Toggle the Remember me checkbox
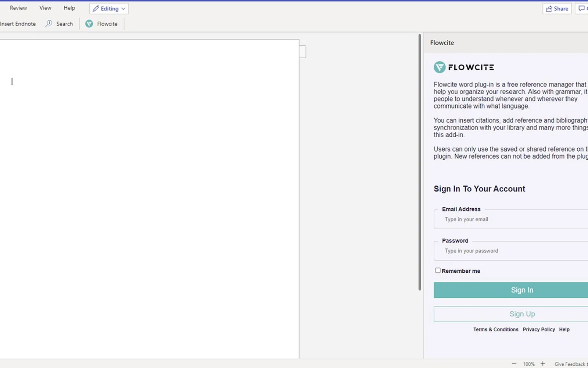 (438, 270)
